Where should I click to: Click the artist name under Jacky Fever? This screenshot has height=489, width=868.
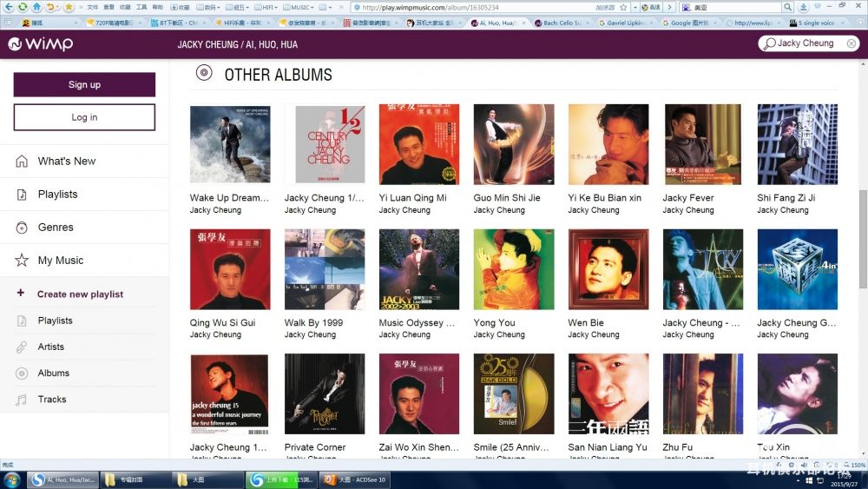point(688,210)
